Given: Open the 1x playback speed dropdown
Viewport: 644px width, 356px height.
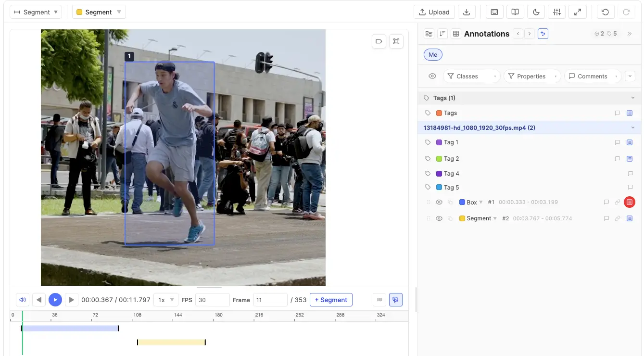Looking at the screenshot, I should 166,300.
